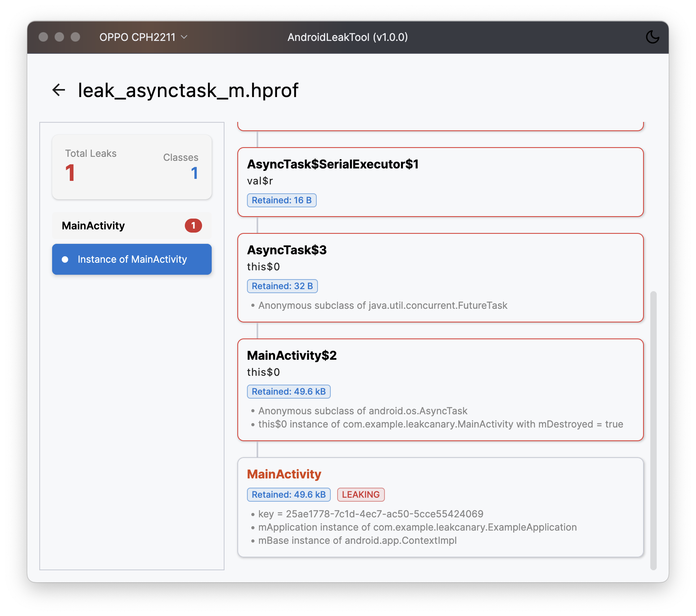Click the AsyncTask$SerialExecutor$1 trace card
696x616 pixels.
pyautogui.click(x=440, y=182)
